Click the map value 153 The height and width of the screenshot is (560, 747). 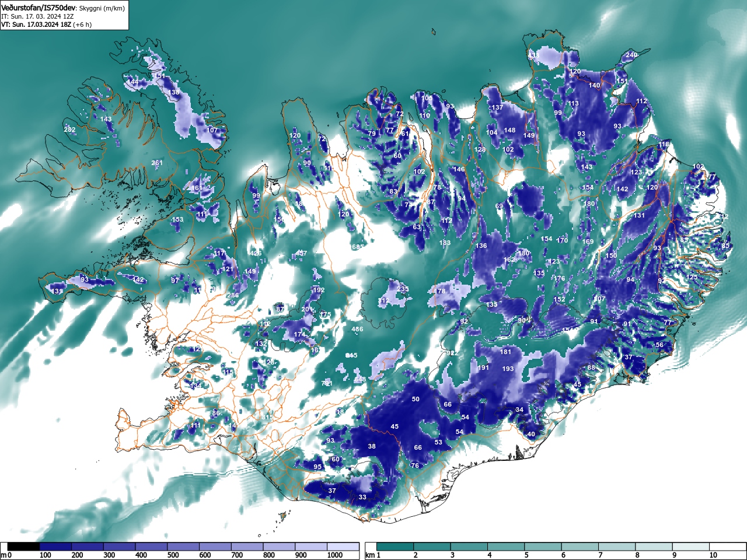[x=177, y=220]
